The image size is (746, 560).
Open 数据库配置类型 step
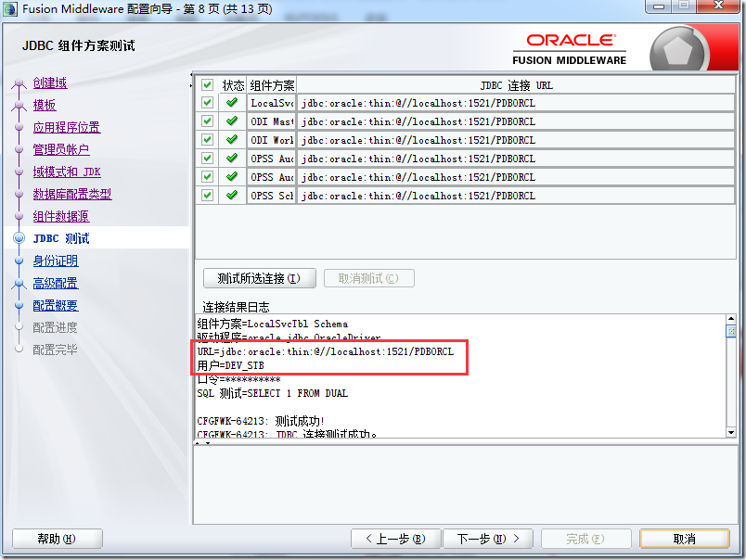point(72,194)
